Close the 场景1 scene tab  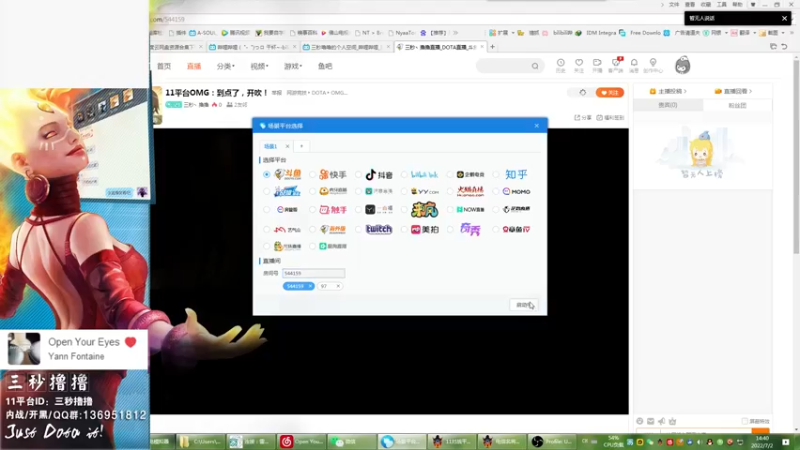tap(287, 146)
